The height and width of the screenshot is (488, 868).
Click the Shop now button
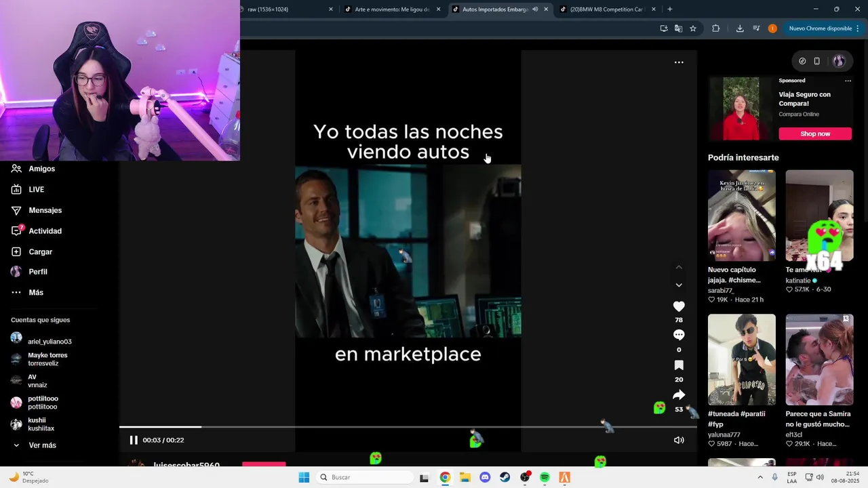(815, 134)
